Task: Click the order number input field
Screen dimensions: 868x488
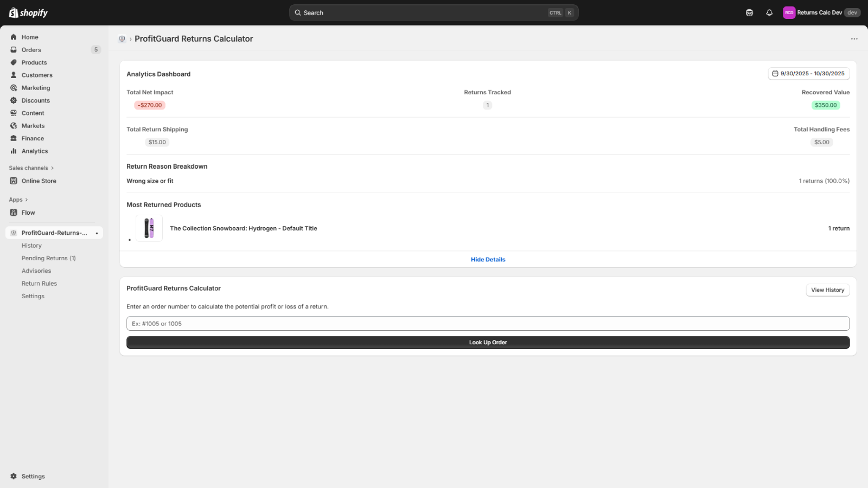Action: 488,323
